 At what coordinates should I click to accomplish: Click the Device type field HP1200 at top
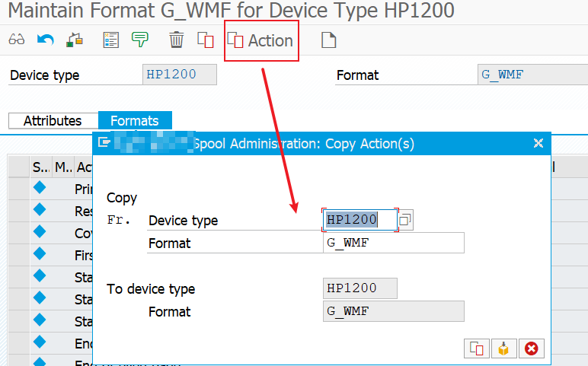[179, 75]
